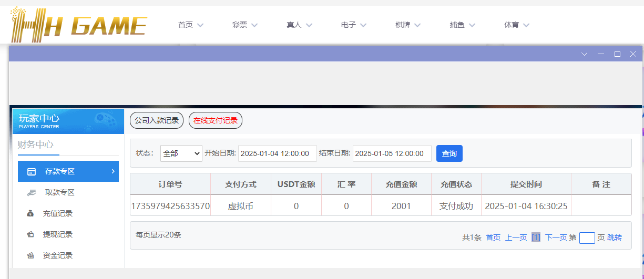
Task: Click the 充值记录 money bag icon
Action: point(31,213)
